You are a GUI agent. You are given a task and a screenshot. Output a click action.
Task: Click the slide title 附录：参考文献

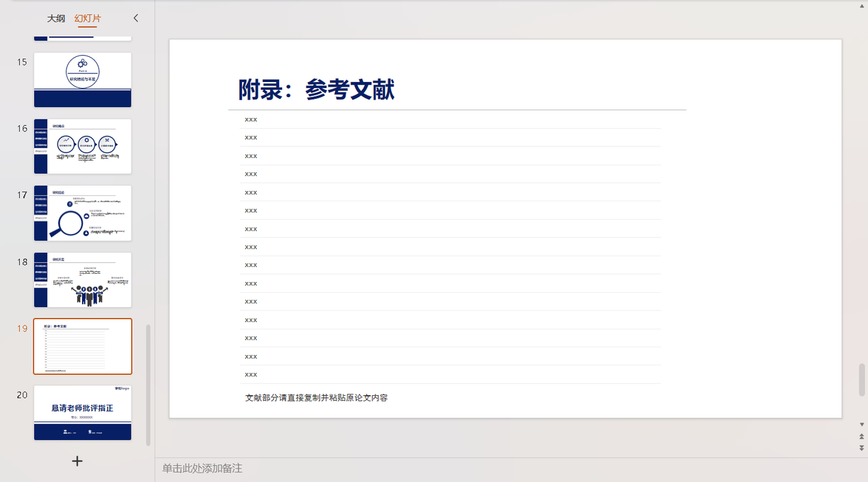point(317,89)
